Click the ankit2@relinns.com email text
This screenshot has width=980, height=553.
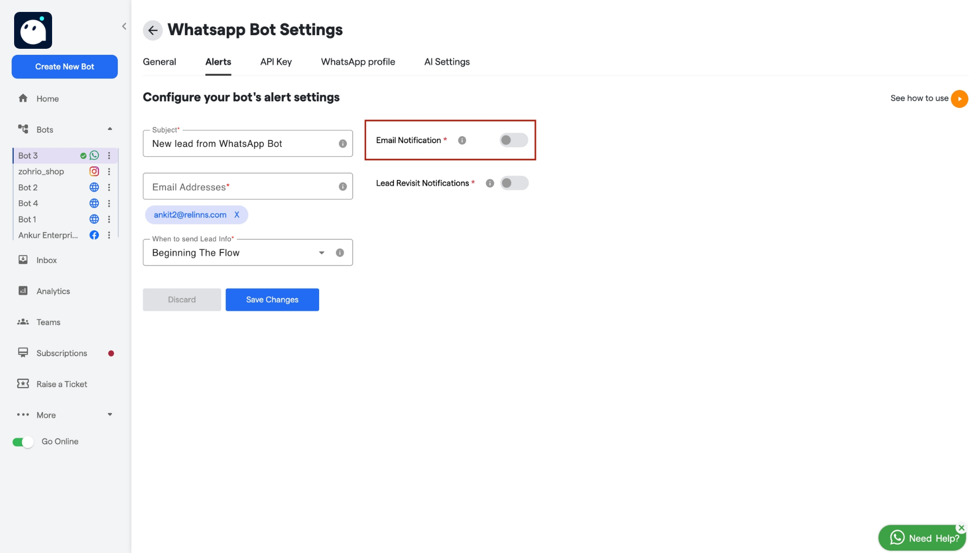(190, 215)
